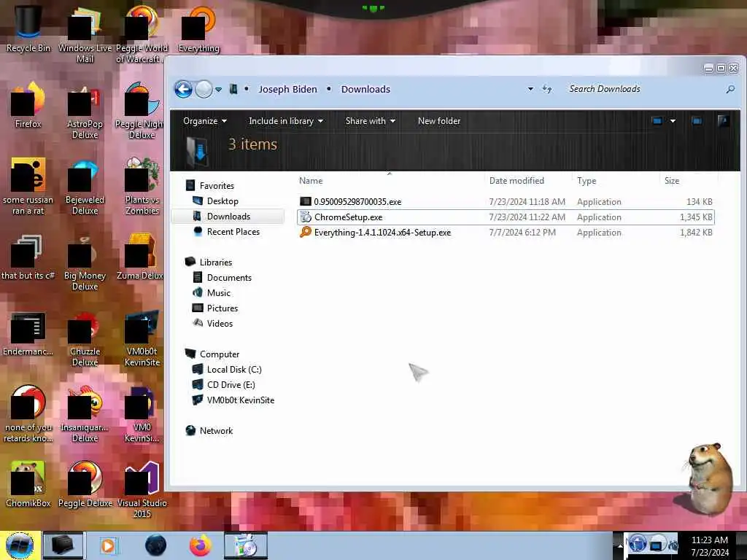Open Everything search desktop shortcut
The image size is (747, 560).
(198, 28)
